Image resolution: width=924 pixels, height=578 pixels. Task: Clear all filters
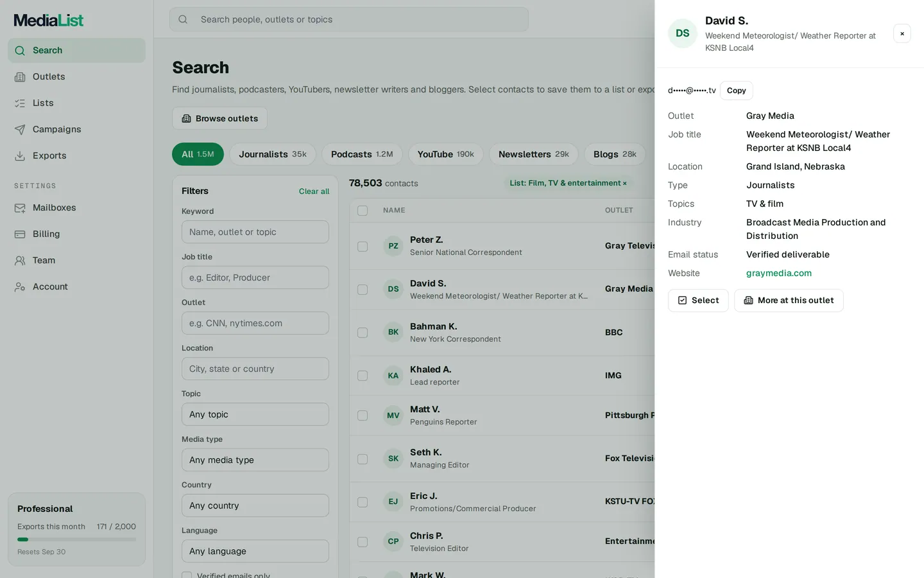(314, 191)
